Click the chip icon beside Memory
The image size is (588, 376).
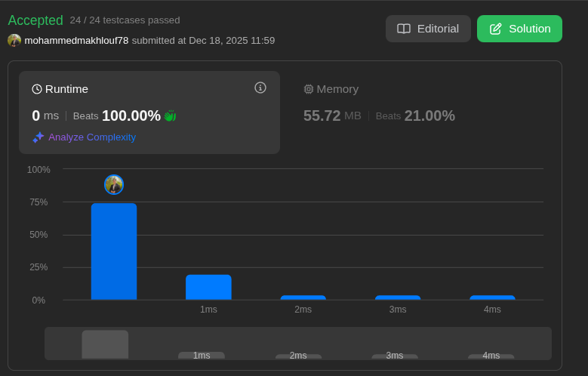click(308, 89)
